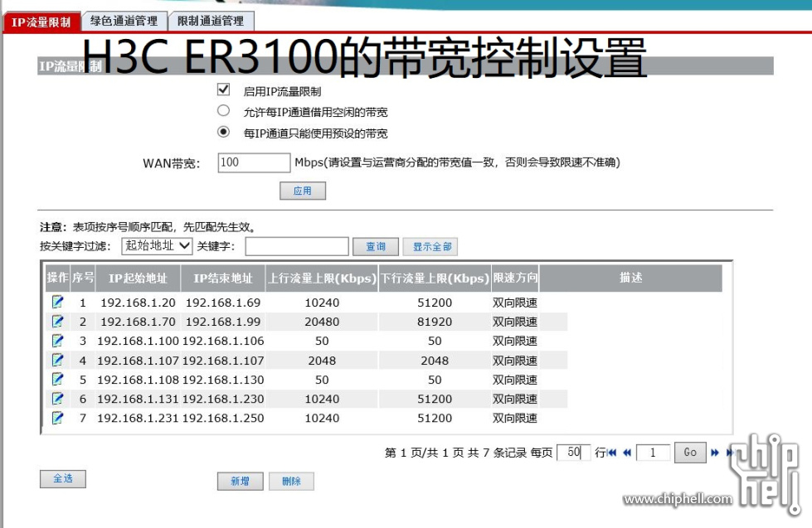Focus the WAN带宽 input field
This screenshot has width=812, height=528.
tap(254, 162)
